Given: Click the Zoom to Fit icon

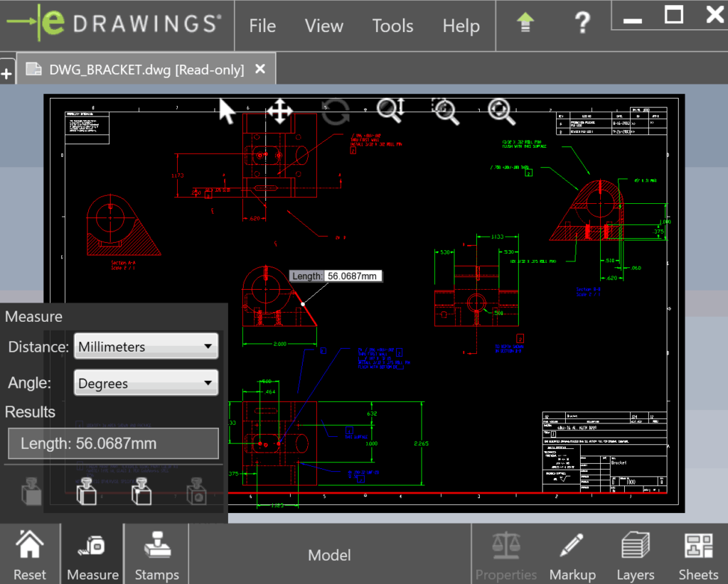Looking at the screenshot, I should coord(501,112).
